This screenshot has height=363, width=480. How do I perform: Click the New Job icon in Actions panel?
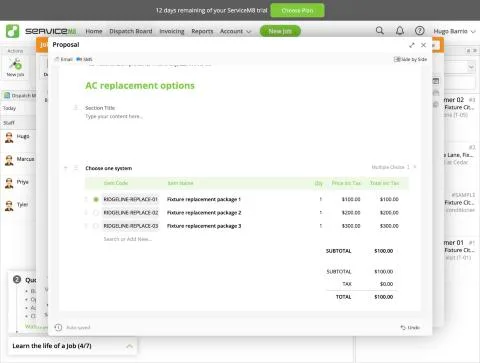[15, 67]
